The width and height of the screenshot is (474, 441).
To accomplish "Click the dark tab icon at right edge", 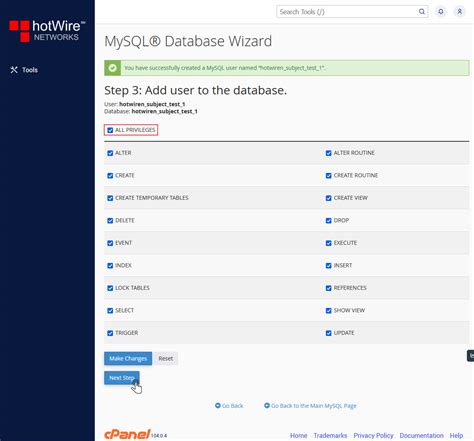I will [470, 356].
